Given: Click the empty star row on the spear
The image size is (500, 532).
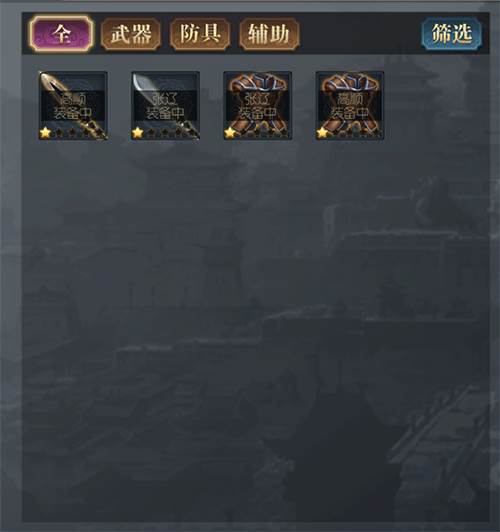Looking at the screenshot, I should click(x=79, y=133).
